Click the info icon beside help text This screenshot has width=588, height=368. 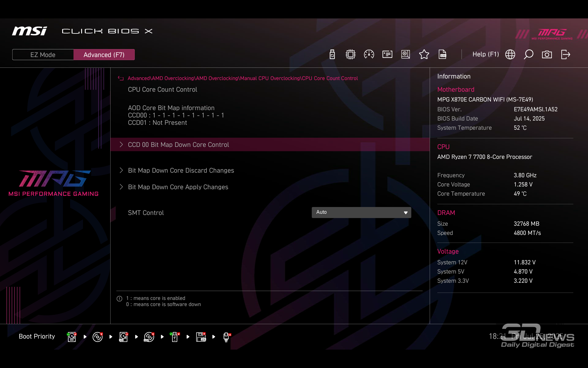tap(119, 299)
